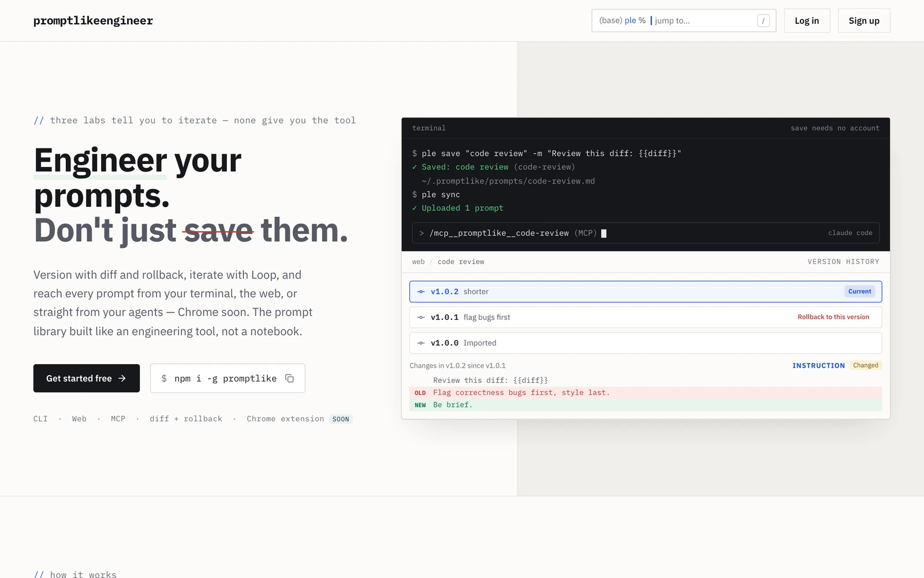Screen dimensions: 924x578
Task: Click the commit icon next to v1.0.0
Action: point(421,343)
